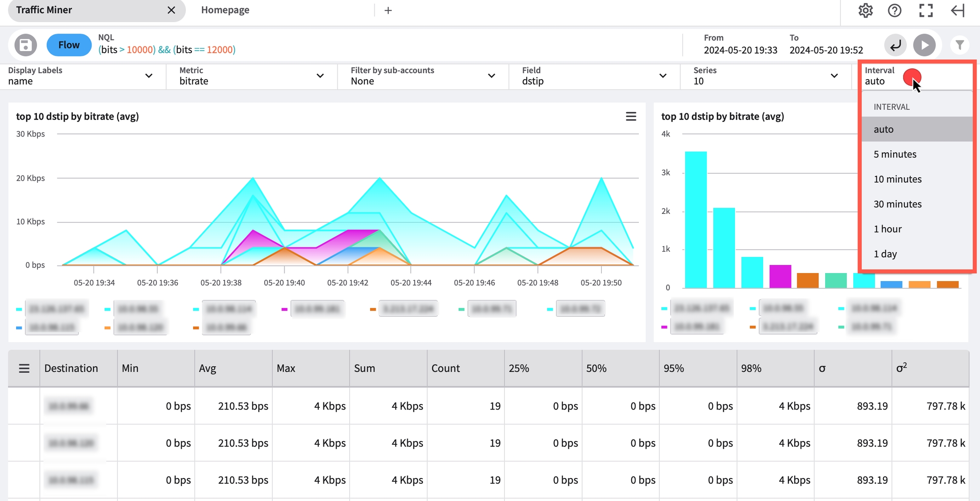Open table columns menu icon

[x=24, y=368]
